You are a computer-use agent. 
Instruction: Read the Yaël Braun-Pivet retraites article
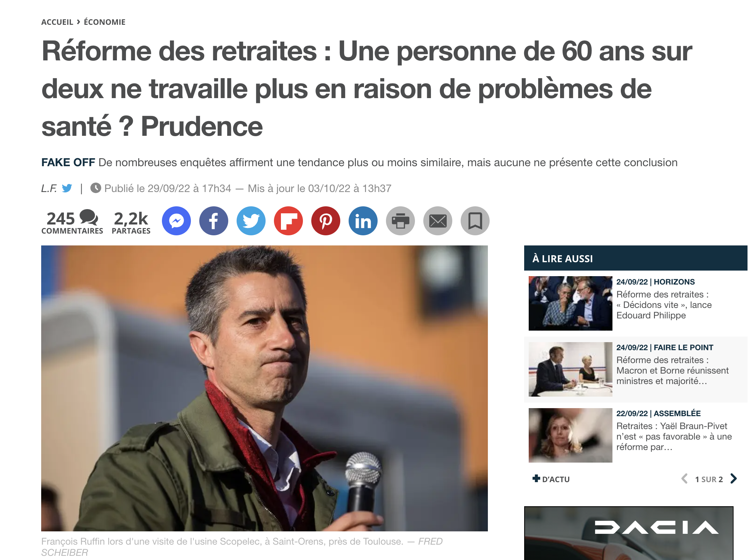(x=674, y=436)
